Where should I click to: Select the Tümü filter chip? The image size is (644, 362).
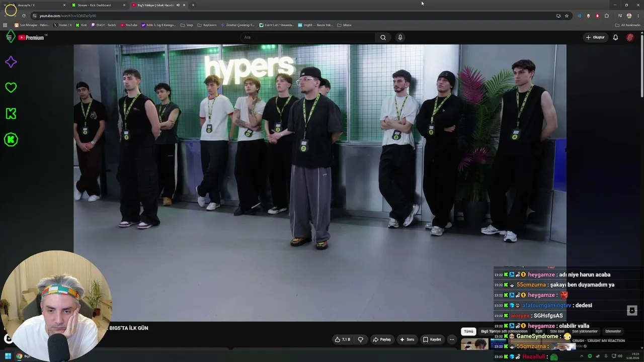tap(468, 332)
